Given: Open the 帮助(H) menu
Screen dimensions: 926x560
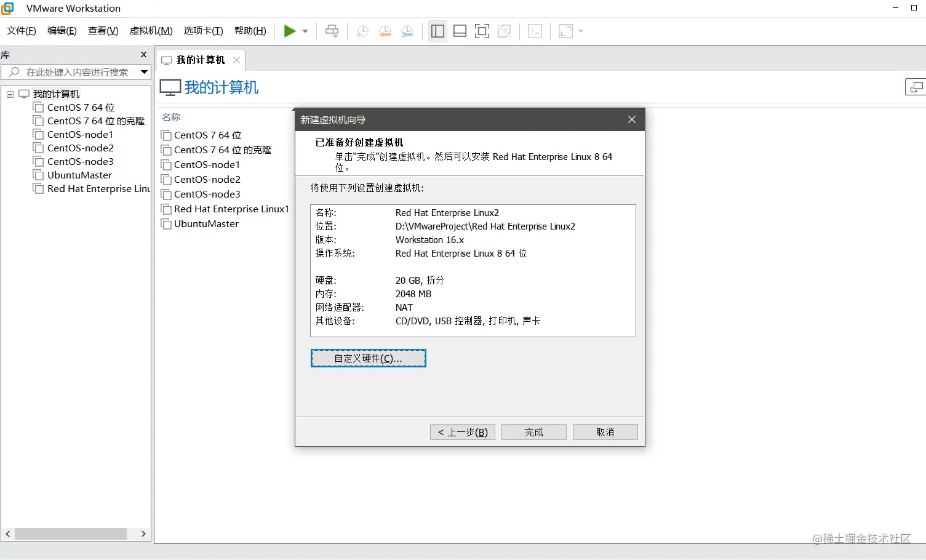Looking at the screenshot, I should 250,31.
